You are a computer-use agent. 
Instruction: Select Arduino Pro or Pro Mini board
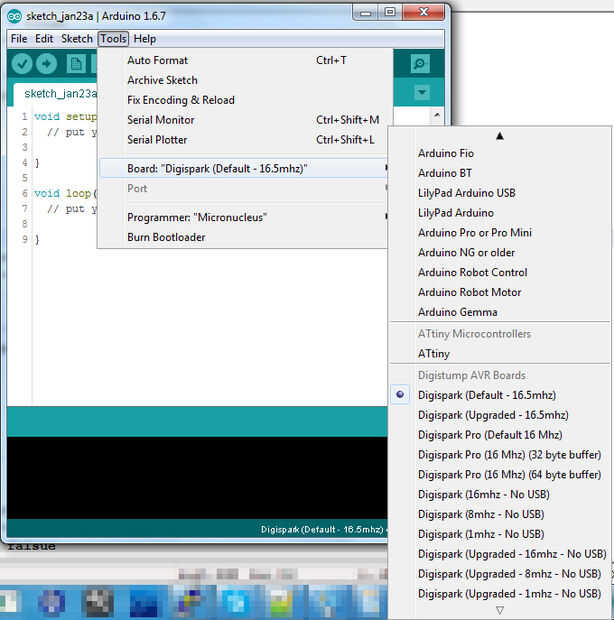point(500,232)
